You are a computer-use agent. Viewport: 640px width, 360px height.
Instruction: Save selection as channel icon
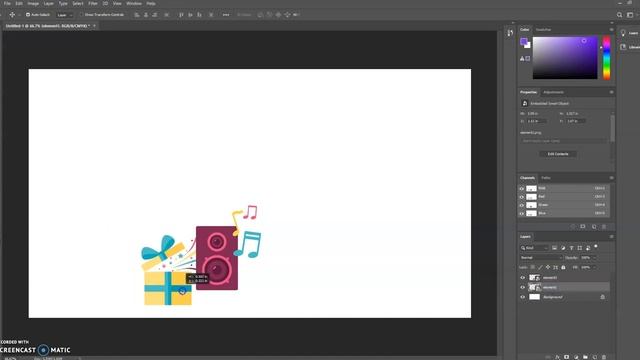tap(583, 227)
